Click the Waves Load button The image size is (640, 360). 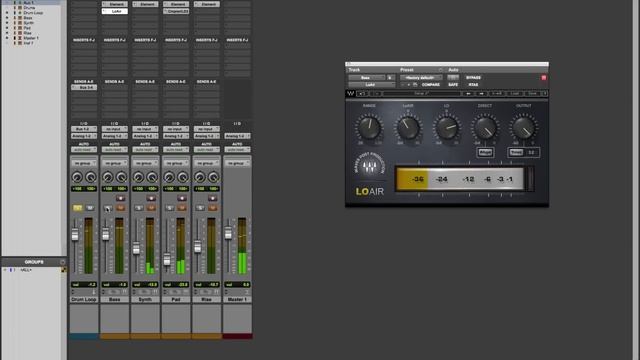[x=515, y=93]
